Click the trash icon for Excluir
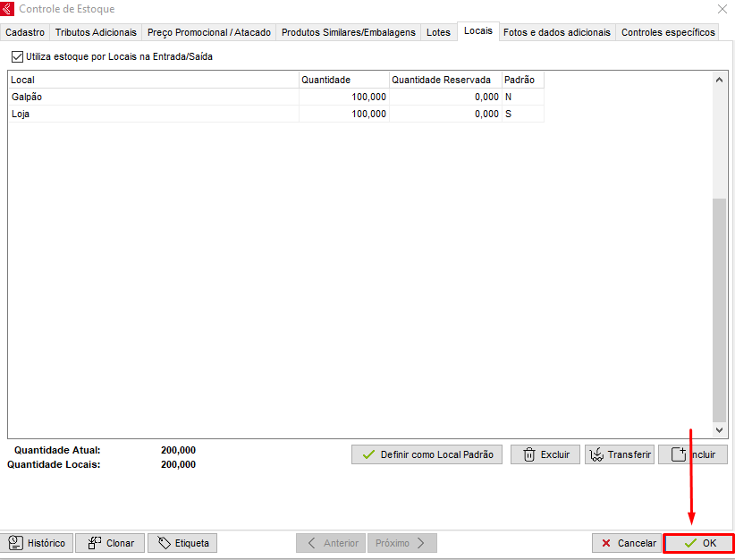This screenshot has width=735, height=560. click(x=529, y=454)
